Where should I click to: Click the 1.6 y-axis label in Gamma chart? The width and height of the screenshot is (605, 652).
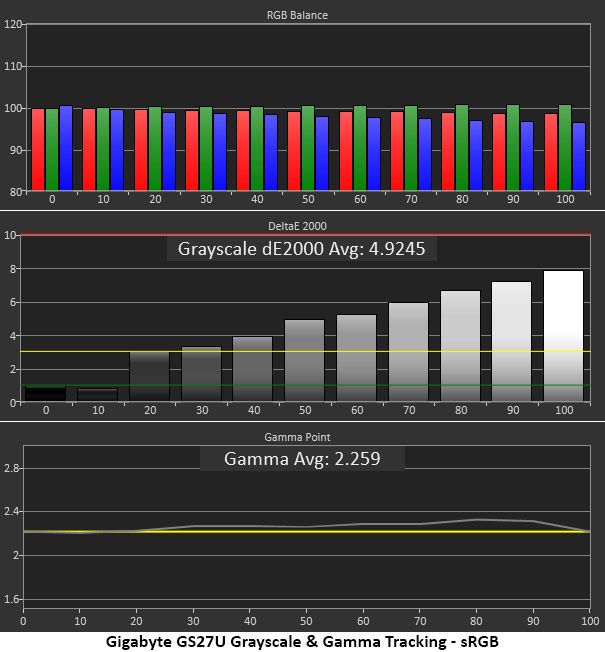tap(12, 599)
